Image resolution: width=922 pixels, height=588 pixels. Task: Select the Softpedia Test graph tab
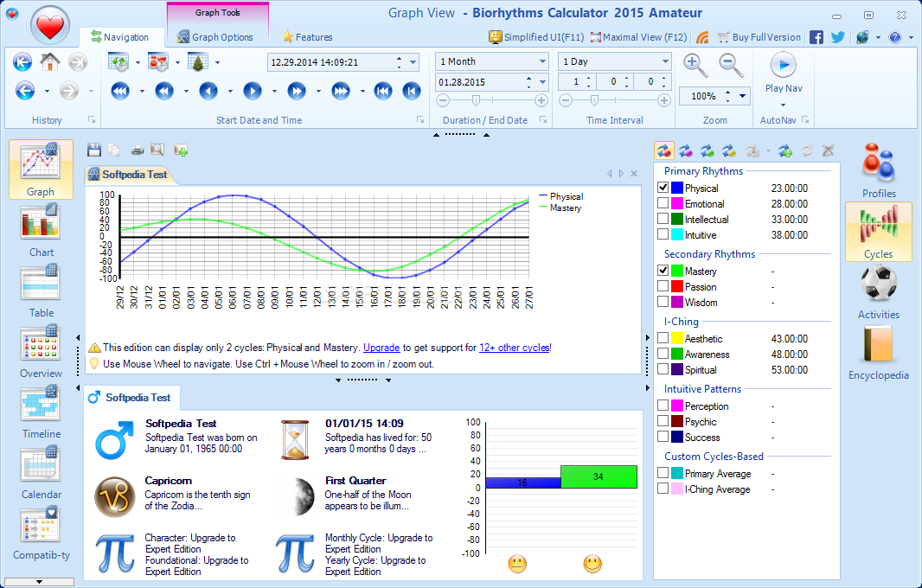coord(128,174)
